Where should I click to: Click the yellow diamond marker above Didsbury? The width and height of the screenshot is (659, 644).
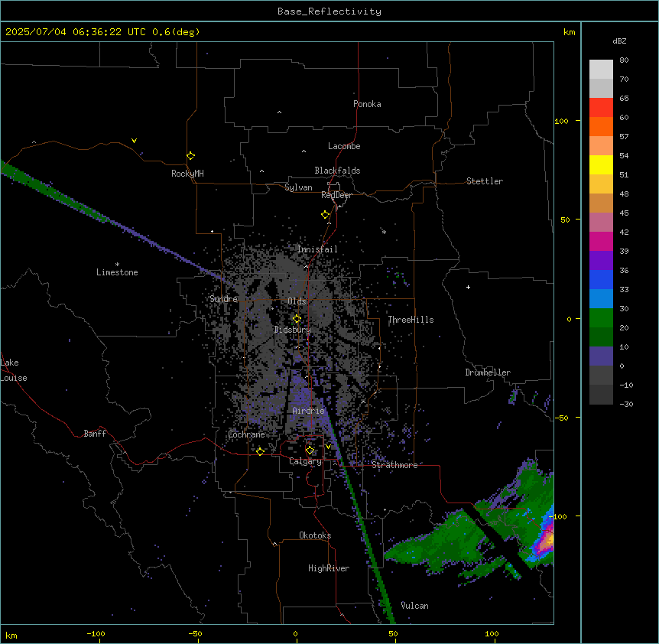point(297,319)
